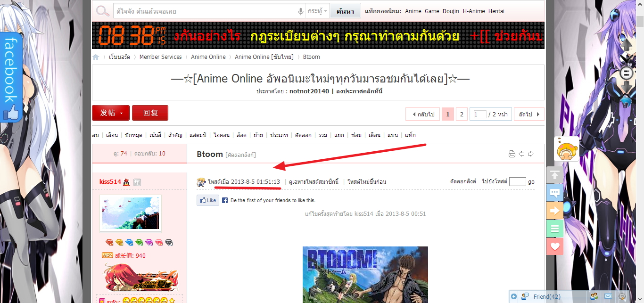Click the ค้นหา search button

(x=346, y=11)
